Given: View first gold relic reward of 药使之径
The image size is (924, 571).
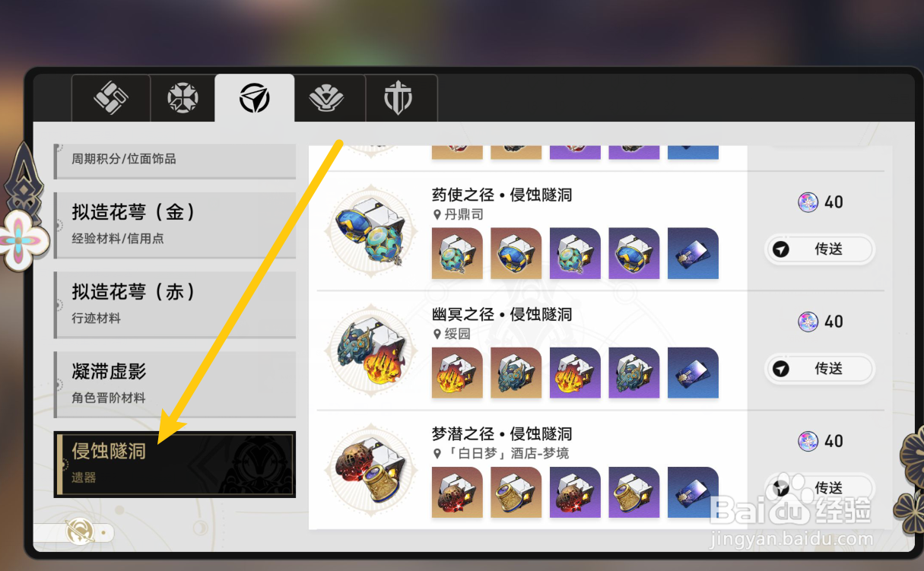Looking at the screenshot, I should [457, 253].
